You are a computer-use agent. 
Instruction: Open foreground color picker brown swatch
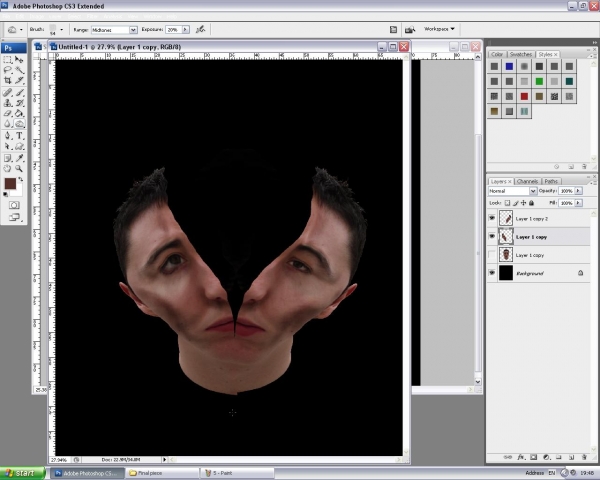[x=10, y=184]
